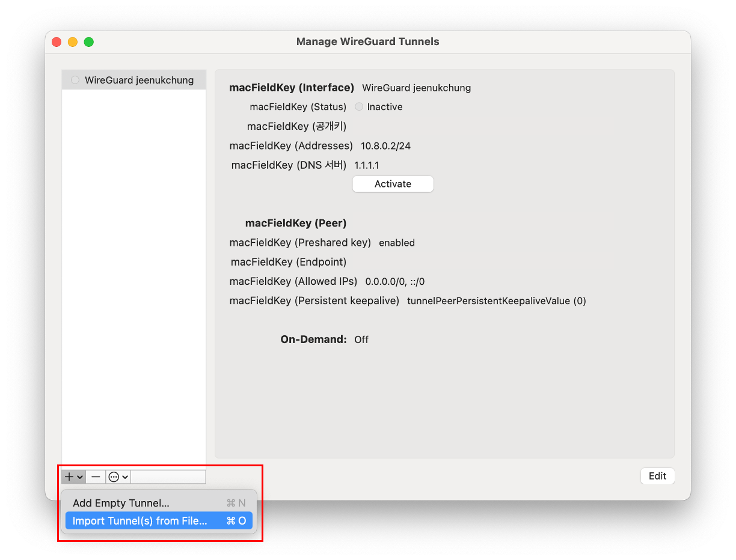This screenshot has height=560, width=736.
Task: Click the 1.1.1.1 DNS value
Action: (x=366, y=165)
